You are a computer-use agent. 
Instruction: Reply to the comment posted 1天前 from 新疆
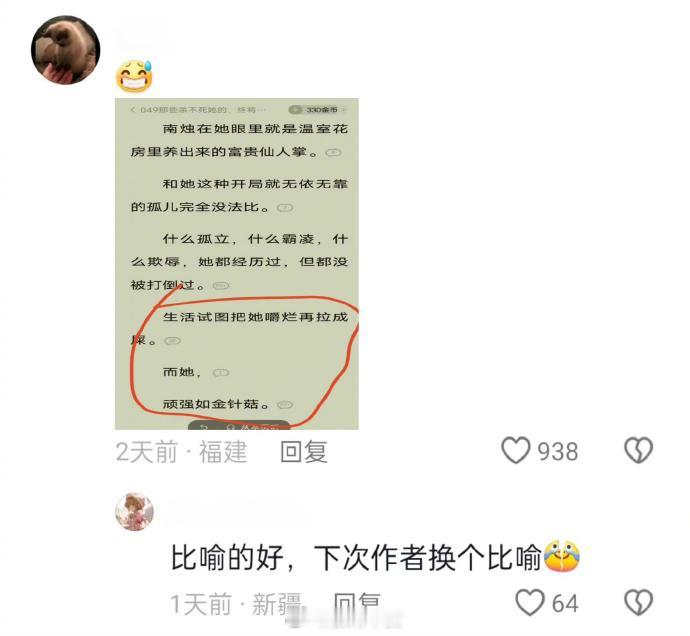[x=357, y=604]
